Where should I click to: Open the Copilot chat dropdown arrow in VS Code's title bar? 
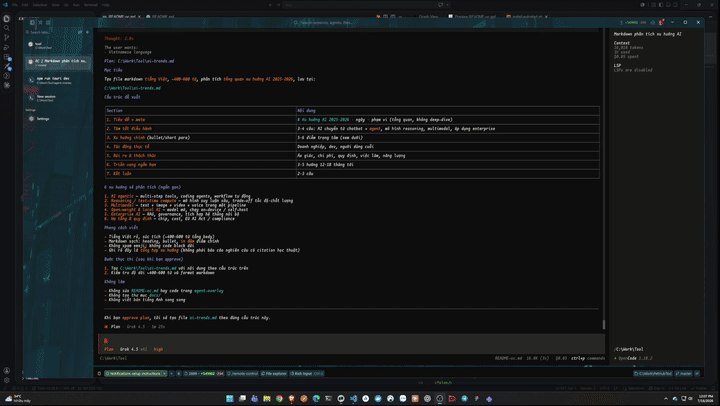pos(447,5)
